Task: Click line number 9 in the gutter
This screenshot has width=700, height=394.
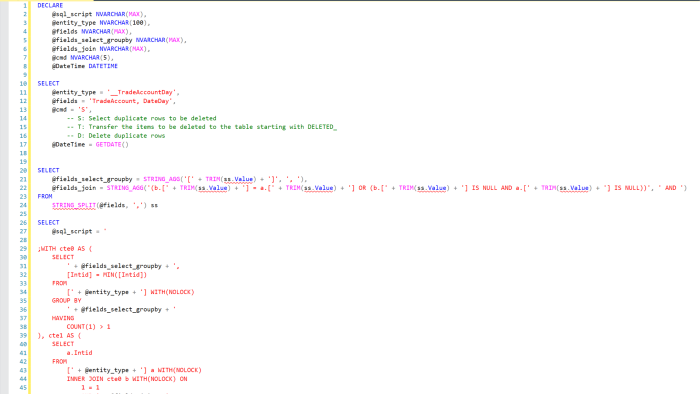Action: pos(25,75)
